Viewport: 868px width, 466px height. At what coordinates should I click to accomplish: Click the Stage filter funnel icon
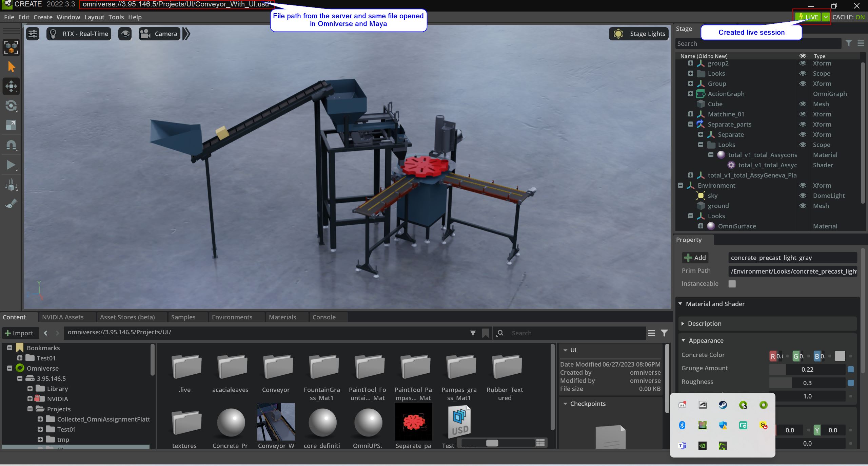(848, 43)
